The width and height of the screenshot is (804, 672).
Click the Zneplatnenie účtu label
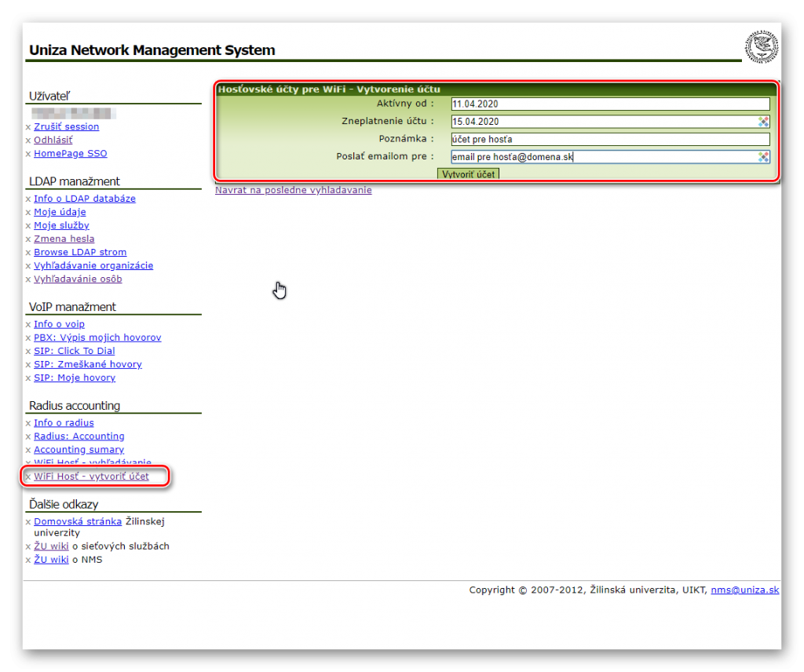coord(388,121)
